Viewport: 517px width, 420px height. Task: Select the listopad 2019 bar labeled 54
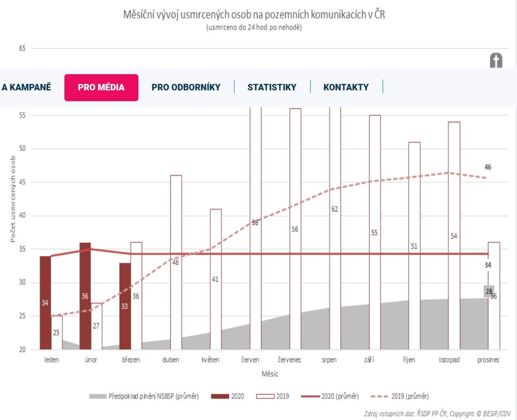pos(454,236)
